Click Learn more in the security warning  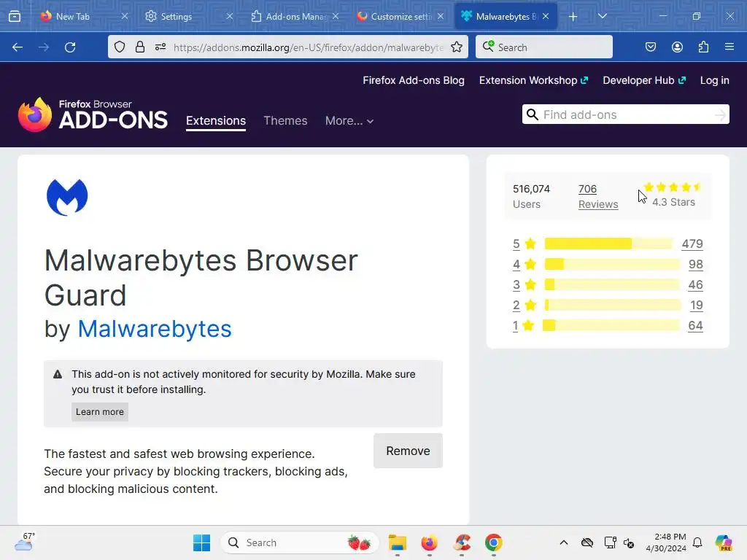(99, 412)
